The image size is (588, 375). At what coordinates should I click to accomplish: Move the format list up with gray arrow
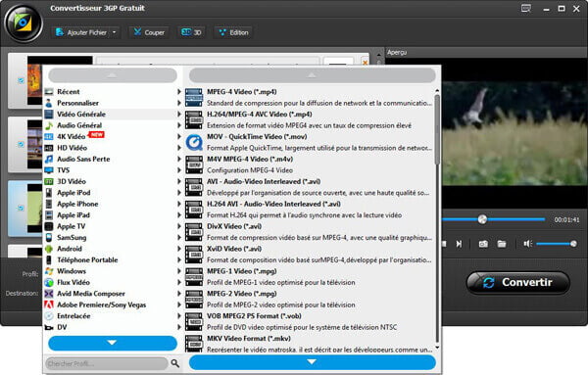pyautogui.click(x=312, y=75)
